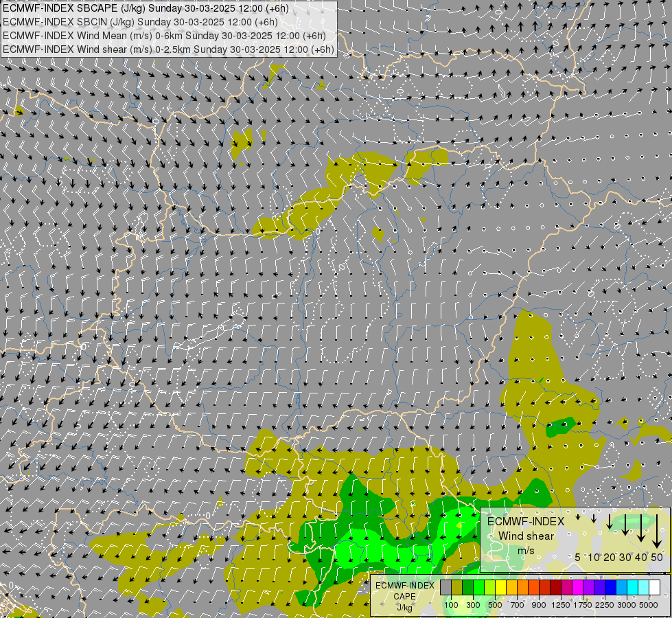Click the olive CAPE legend swatch
The width and height of the screenshot is (672, 618).
point(457,588)
